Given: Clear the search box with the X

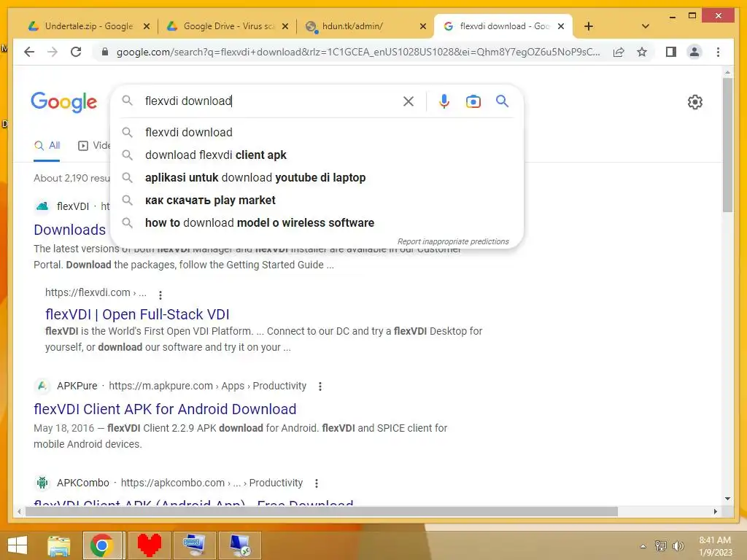Looking at the screenshot, I should 409,101.
